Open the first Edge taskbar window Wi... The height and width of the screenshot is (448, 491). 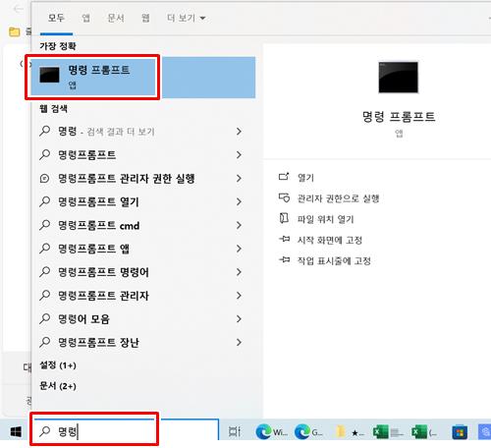click(271, 432)
